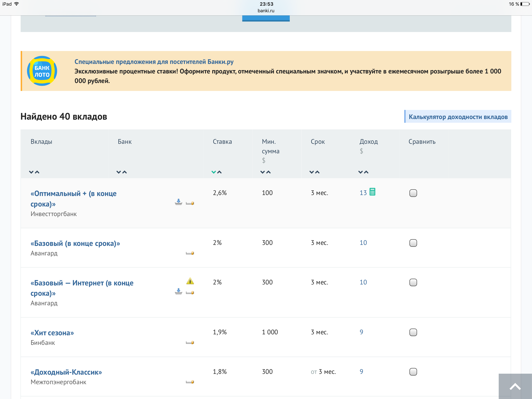Sort Банк column ascending with up arrow
The height and width of the screenshot is (399, 532).
click(125, 172)
